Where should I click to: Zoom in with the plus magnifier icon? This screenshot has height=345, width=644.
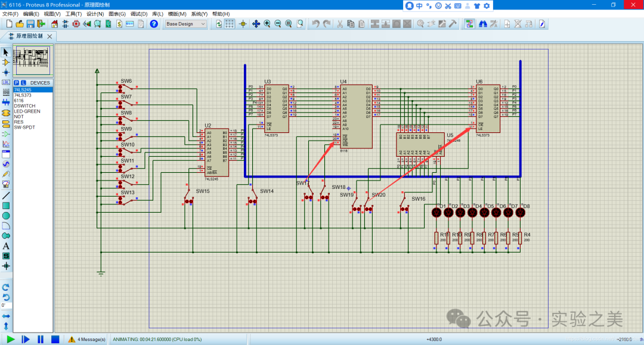coord(267,24)
